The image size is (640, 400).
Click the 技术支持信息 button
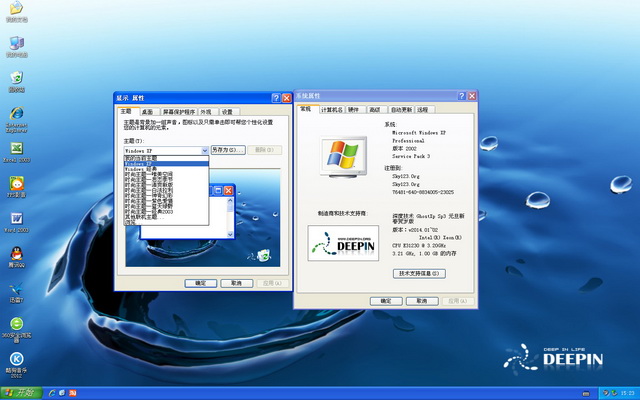coord(419,273)
